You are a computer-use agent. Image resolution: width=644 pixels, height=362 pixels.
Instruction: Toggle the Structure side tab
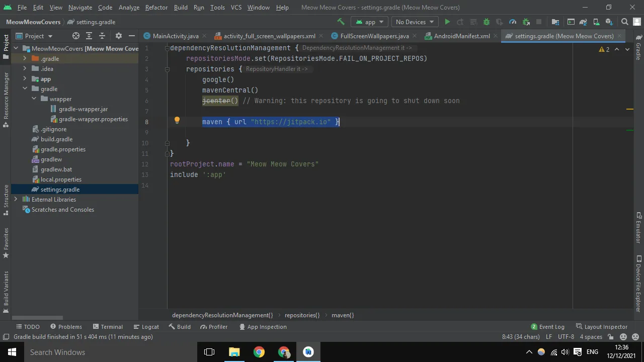pyautogui.click(x=6, y=200)
